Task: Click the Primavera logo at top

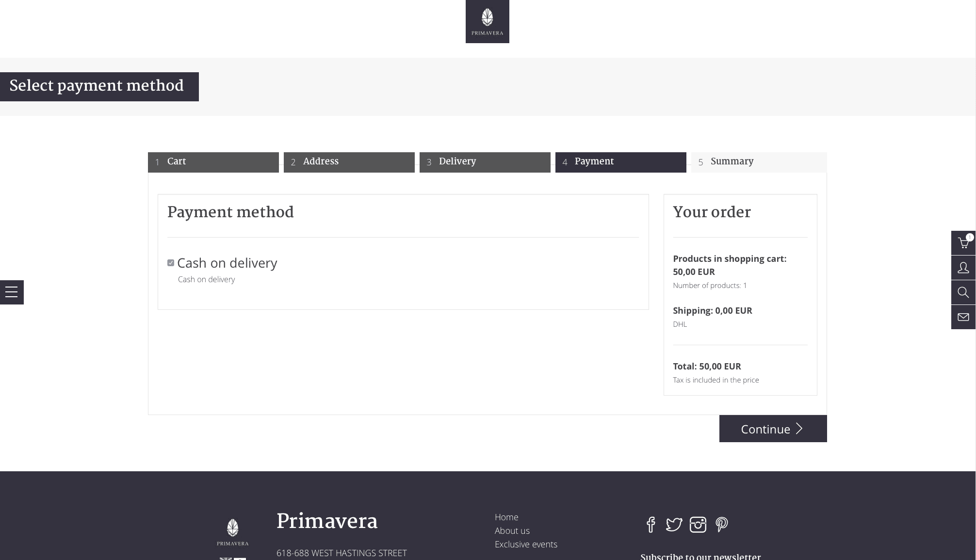Action: pos(488,21)
